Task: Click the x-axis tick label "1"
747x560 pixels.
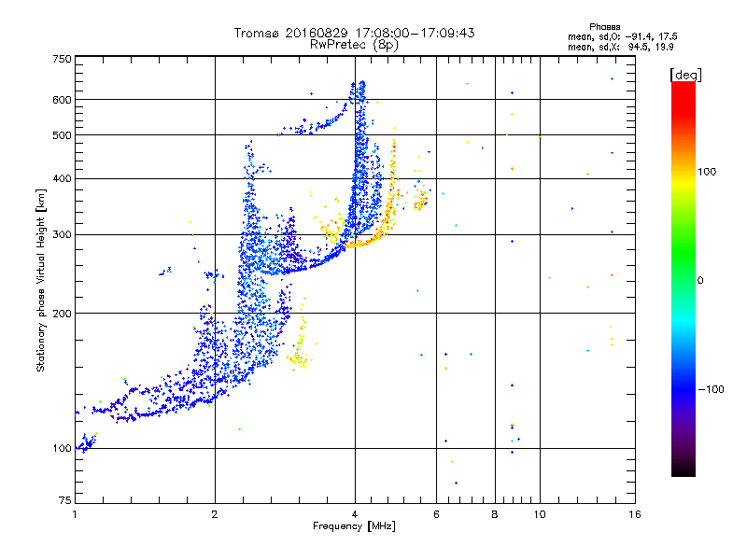Action: 75,514
